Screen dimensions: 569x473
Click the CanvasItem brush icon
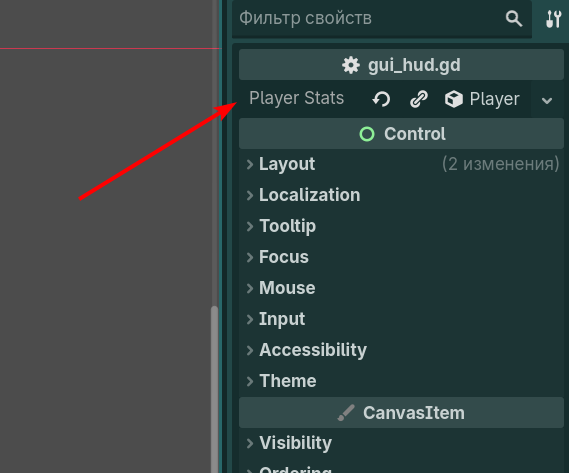tap(346, 413)
